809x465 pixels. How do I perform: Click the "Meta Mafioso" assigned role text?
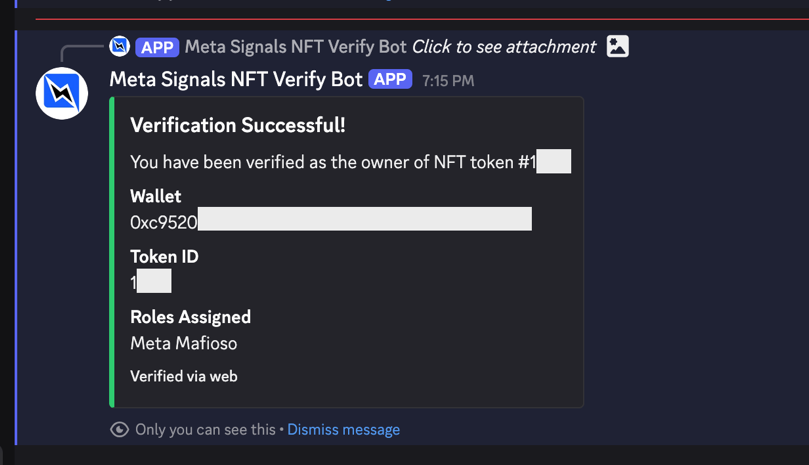[184, 343]
